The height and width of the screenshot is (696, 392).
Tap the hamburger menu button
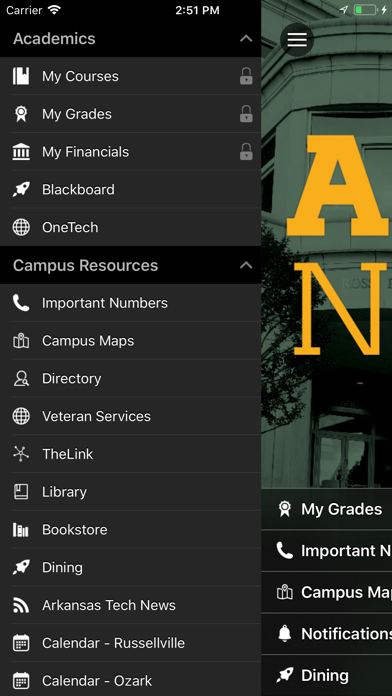pos(297,40)
